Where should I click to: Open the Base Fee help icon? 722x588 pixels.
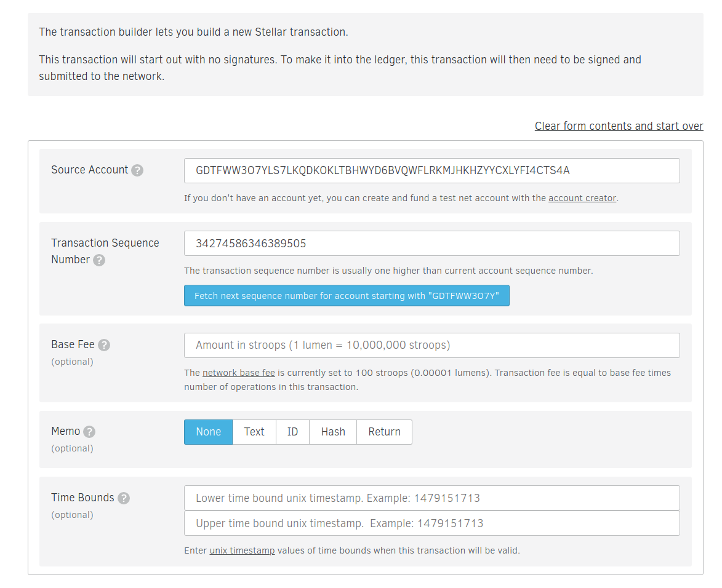click(104, 344)
